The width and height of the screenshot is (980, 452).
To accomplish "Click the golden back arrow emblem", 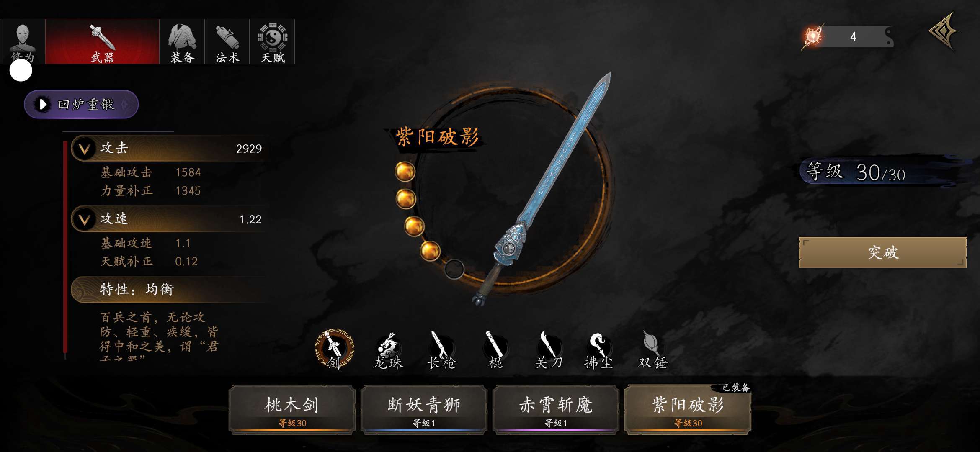I will (x=944, y=31).
